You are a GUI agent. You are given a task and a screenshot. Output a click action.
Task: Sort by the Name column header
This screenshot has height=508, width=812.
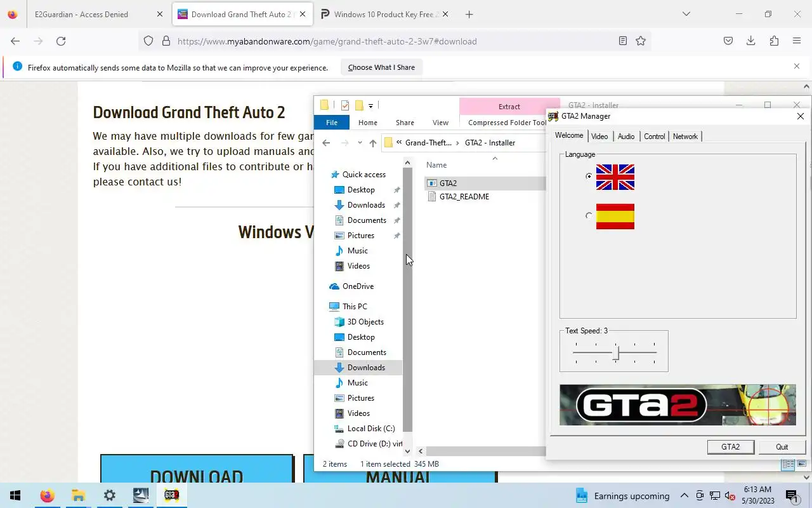(x=436, y=165)
